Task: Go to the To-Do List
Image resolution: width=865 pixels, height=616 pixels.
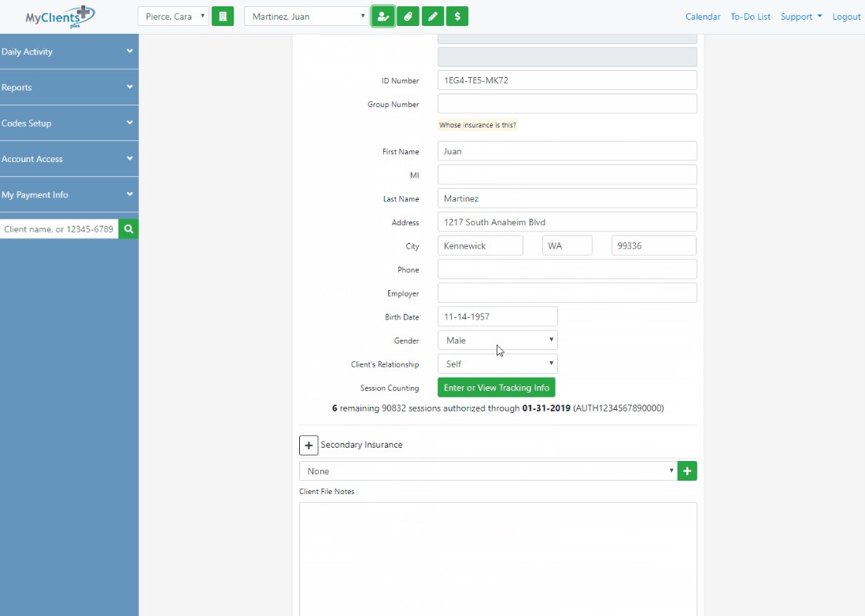Action: click(750, 16)
